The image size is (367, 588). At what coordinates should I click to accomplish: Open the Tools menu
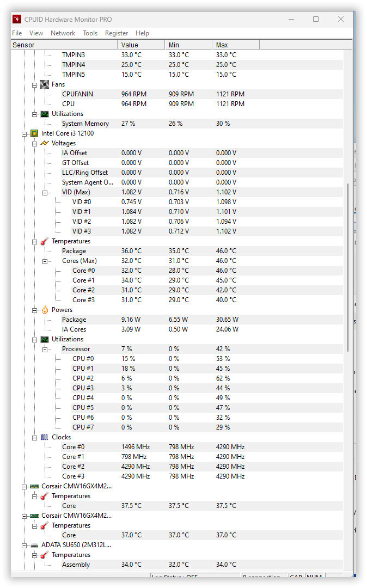click(90, 33)
